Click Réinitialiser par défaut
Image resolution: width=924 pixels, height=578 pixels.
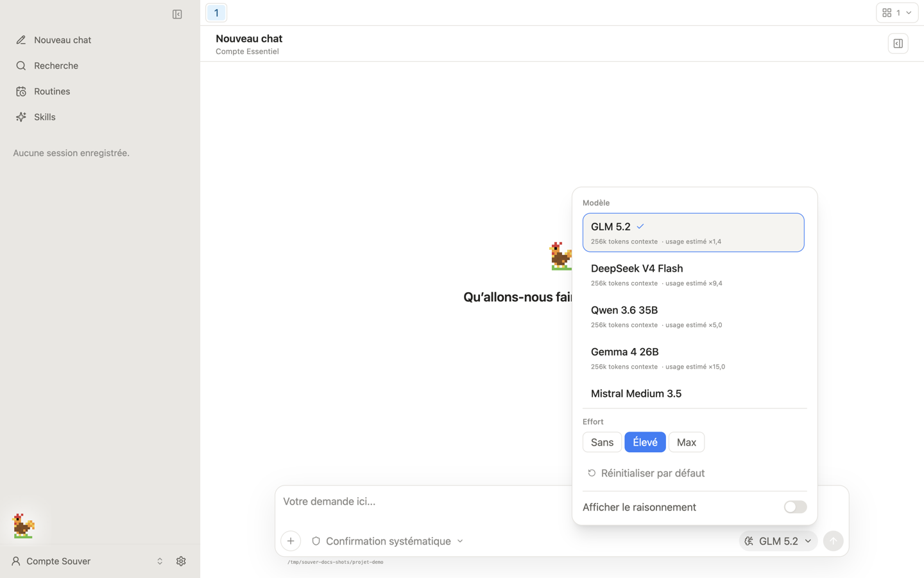[x=646, y=473]
